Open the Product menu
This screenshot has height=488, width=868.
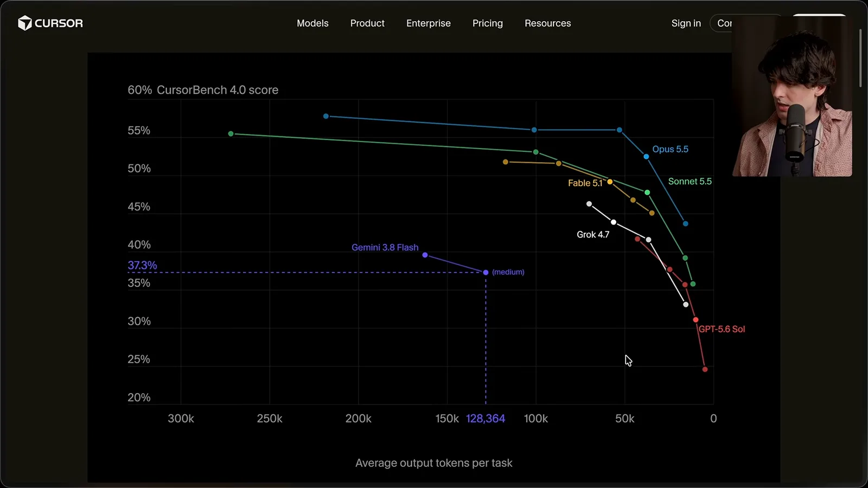coord(367,23)
